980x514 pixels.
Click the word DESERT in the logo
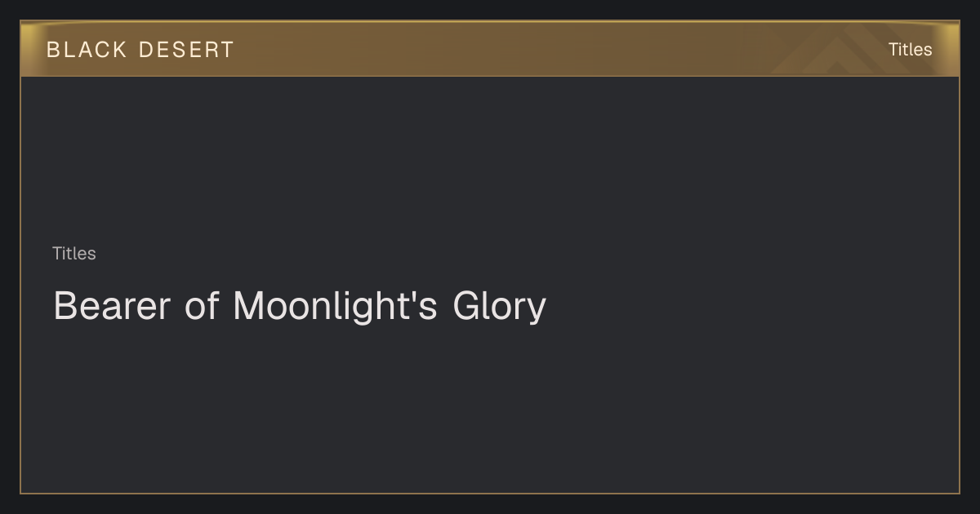pos(186,50)
